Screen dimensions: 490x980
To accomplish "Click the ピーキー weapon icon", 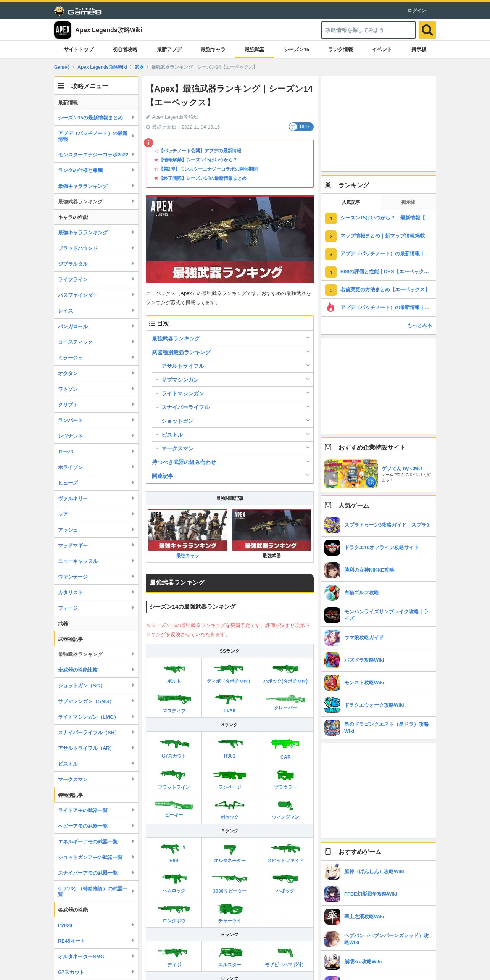I will (x=174, y=804).
